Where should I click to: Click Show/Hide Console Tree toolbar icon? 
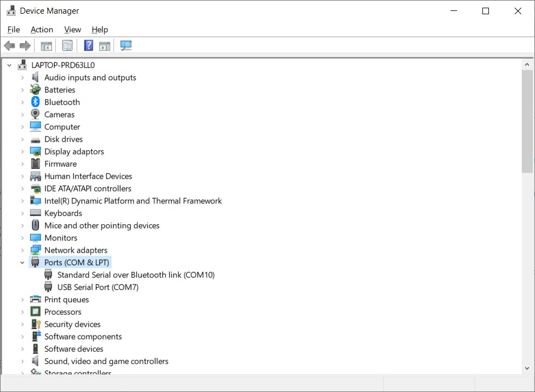tap(47, 46)
